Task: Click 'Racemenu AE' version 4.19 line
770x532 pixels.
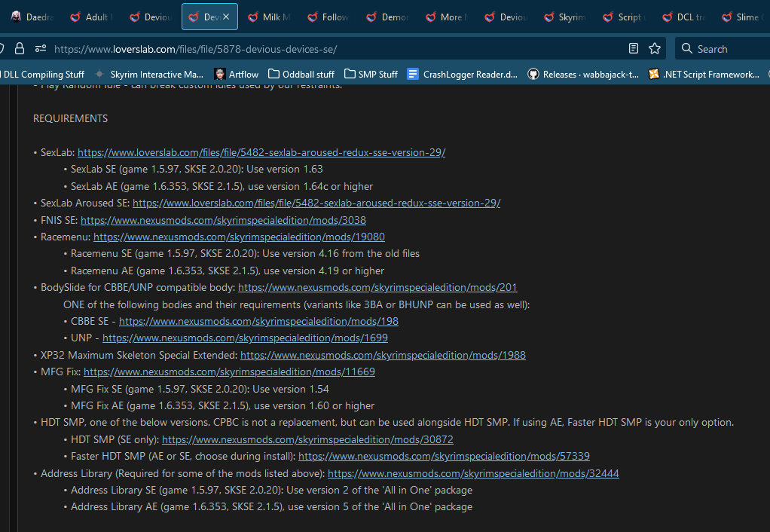Action: coord(228,271)
